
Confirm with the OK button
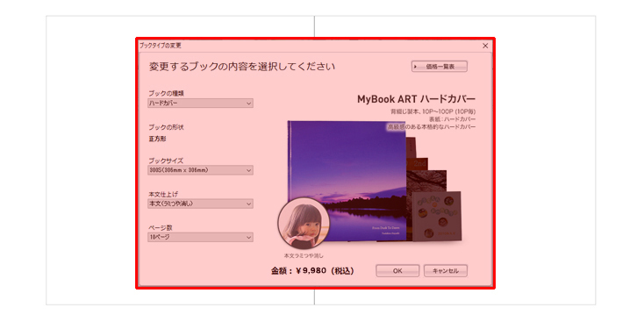397,270
